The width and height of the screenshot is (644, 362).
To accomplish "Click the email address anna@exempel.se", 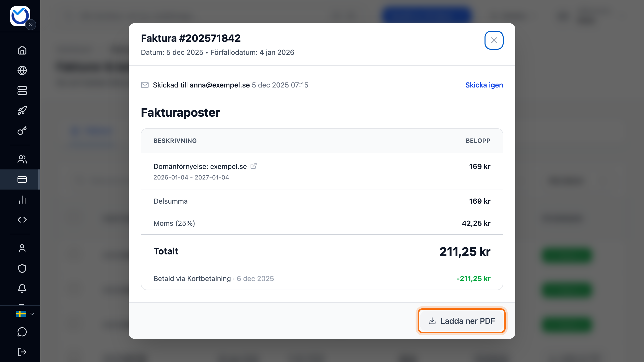I will click(x=220, y=85).
